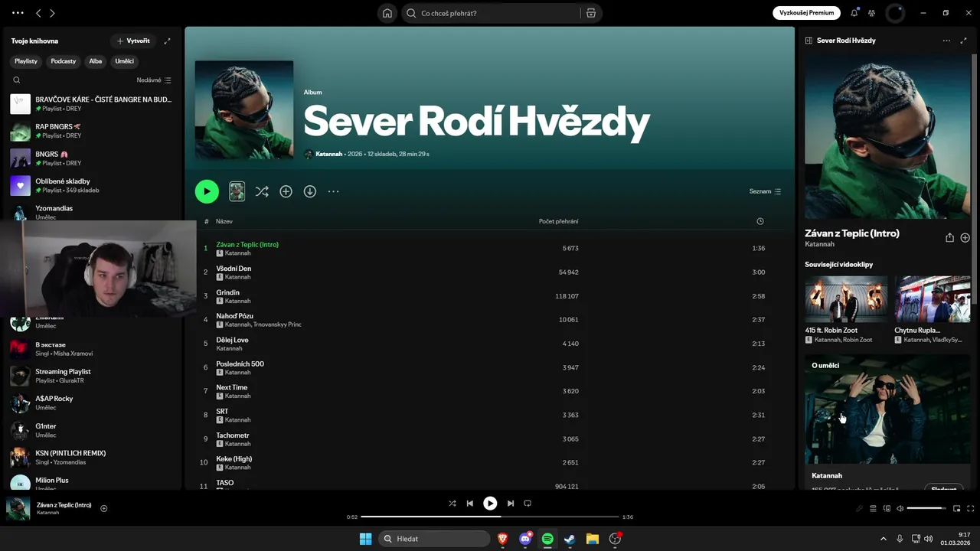Collapse Now Playing side panel icon
Viewport: 980px width, 551px height.
[808, 41]
